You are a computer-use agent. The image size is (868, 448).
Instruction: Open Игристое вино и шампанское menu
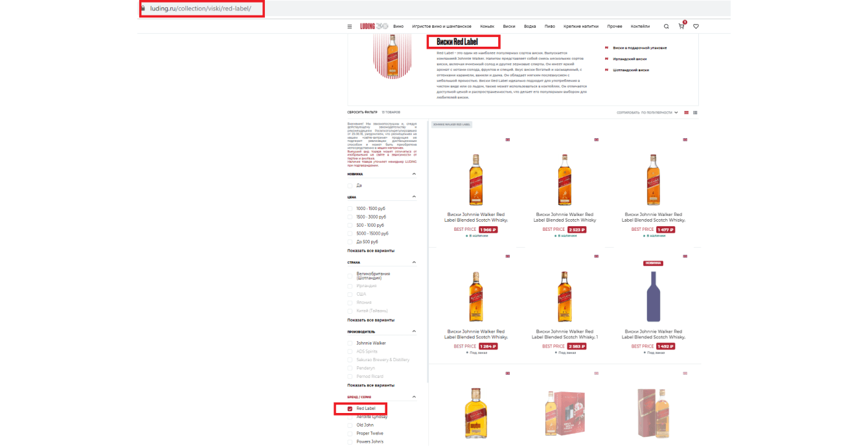coord(442,27)
